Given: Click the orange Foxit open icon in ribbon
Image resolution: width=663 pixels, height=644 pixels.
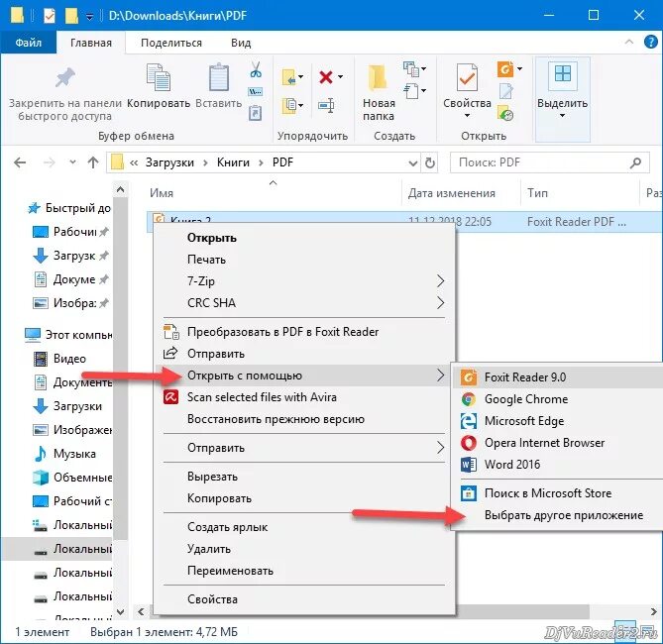Looking at the screenshot, I should click(x=505, y=69).
